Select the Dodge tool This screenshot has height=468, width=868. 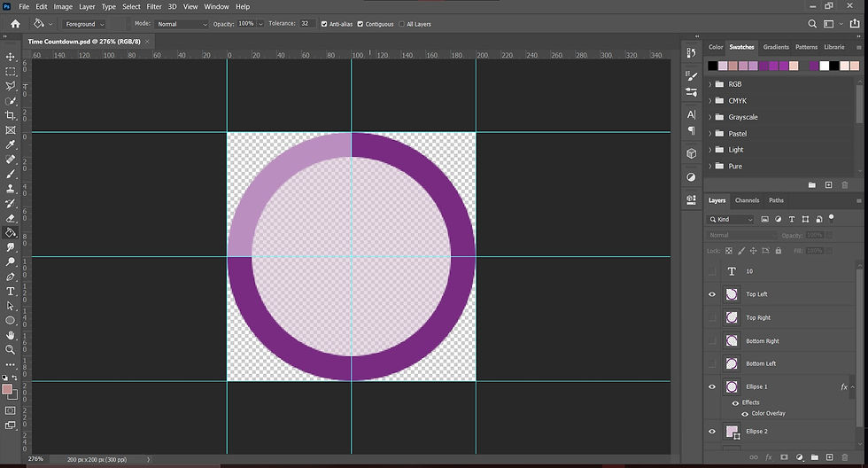(x=11, y=262)
